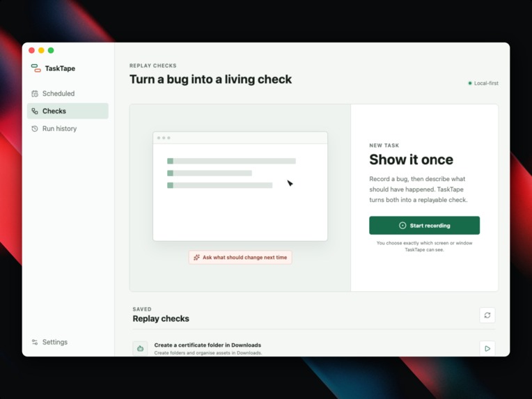532x399 pixels.
Task: Click the Checks sidebar icon
Action: pyautogui.click(x=35, y=111)
